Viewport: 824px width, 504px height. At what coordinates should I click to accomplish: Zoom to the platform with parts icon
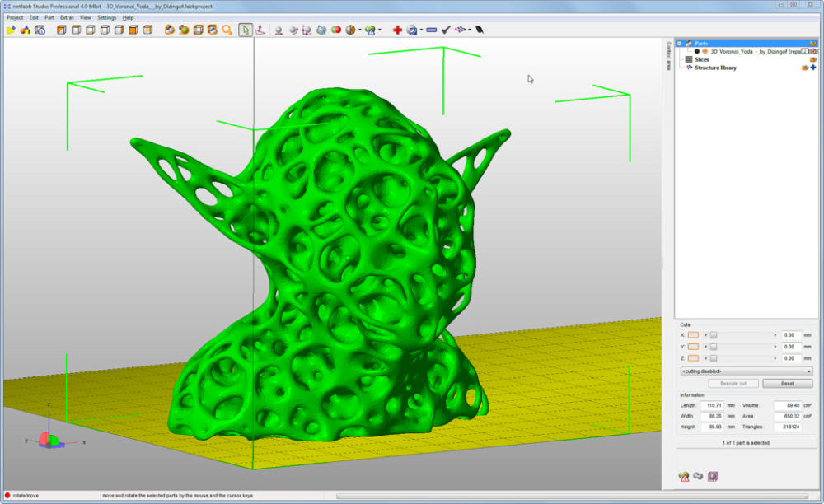click(x=213, y=30)
